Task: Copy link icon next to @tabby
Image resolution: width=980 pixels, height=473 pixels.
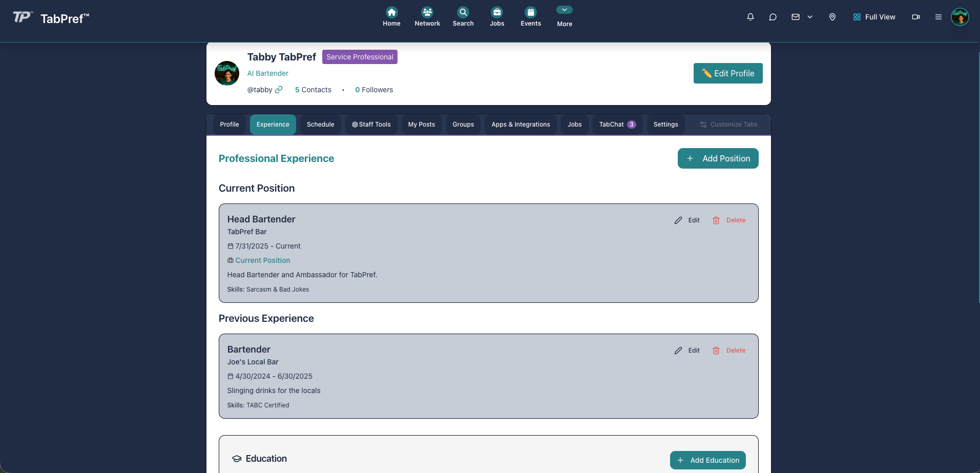Action: pyautogui.click(x=279, y=90)
